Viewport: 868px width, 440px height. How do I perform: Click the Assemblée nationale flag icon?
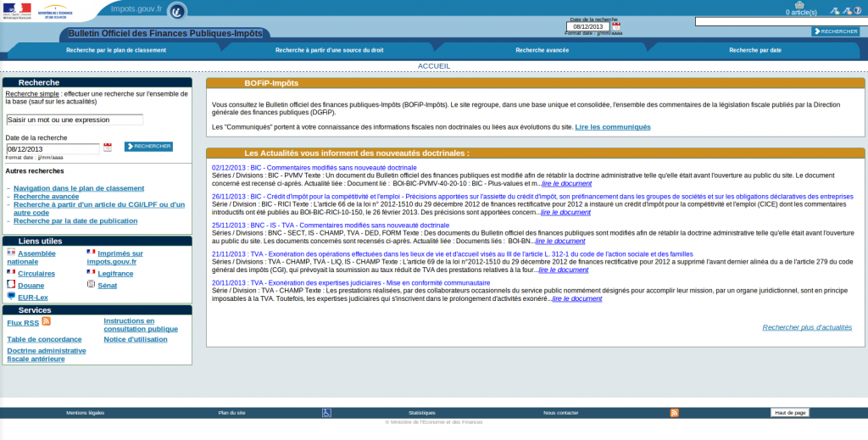pyautogui.click(x=11, y=252)
